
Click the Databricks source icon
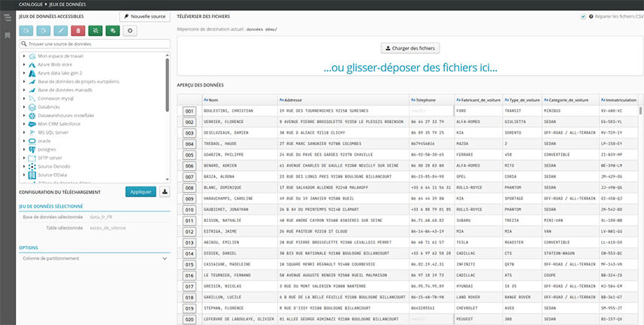point(32,107)
